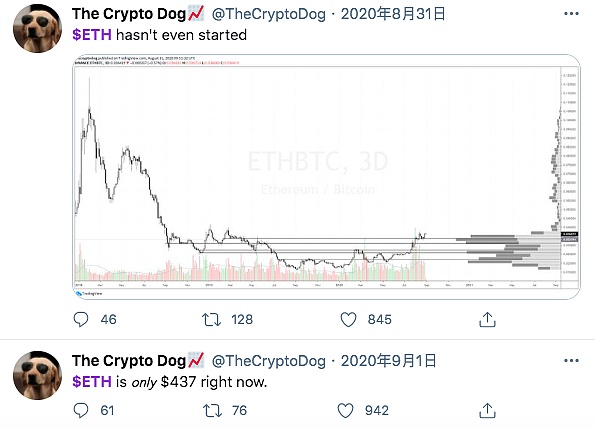Open The Crypto Dog avatar on first tweet

pyautogui.click(x=37, y=28)
